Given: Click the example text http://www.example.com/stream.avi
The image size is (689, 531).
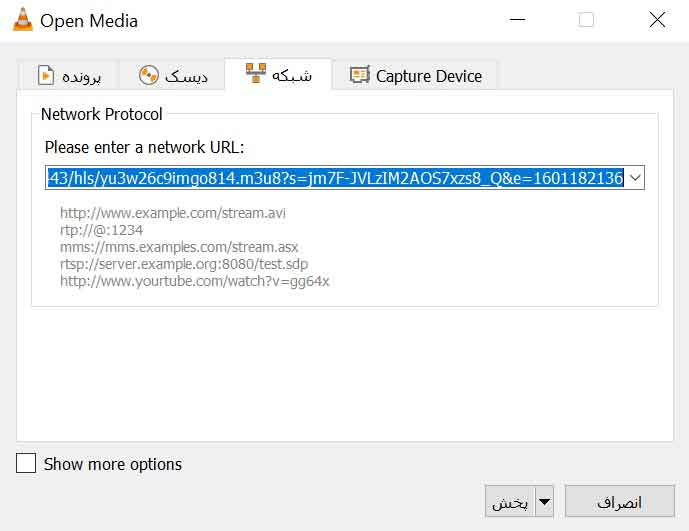Looking at the screenshot, I should click(x=173, y=213).
